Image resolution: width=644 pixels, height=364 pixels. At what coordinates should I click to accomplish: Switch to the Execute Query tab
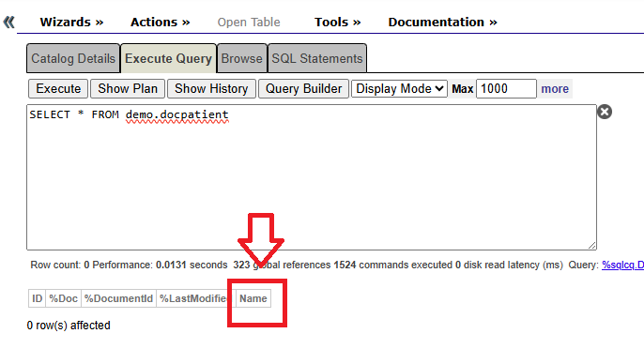pyautogui.click(x=168, y=58)
